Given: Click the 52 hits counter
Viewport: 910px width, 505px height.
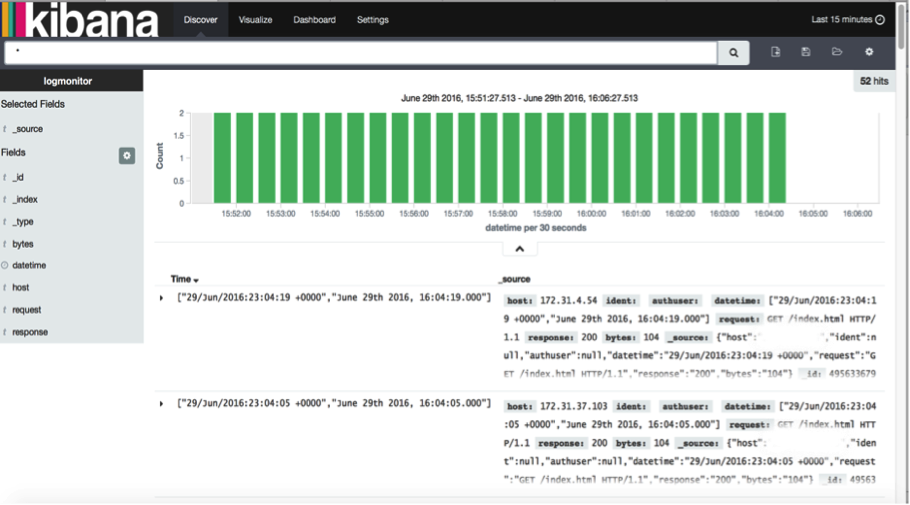Looking at the screenshot, I should (x=873, y=81).
